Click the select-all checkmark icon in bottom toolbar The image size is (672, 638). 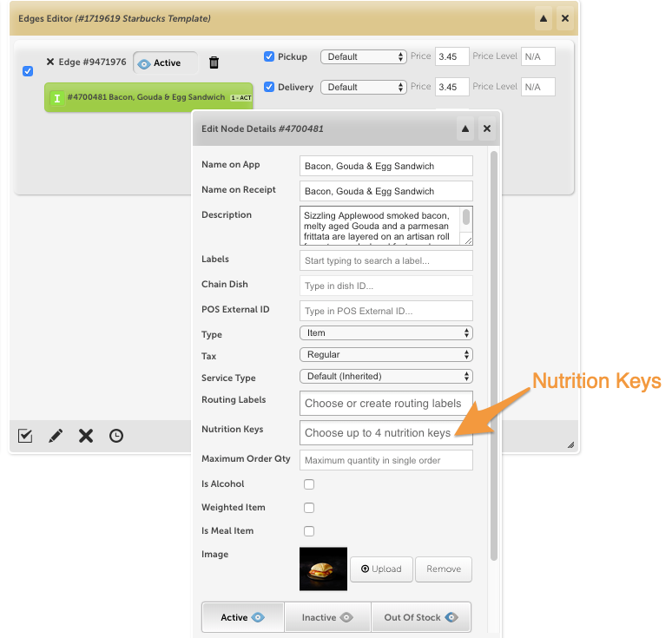click(x=25, y=436)
